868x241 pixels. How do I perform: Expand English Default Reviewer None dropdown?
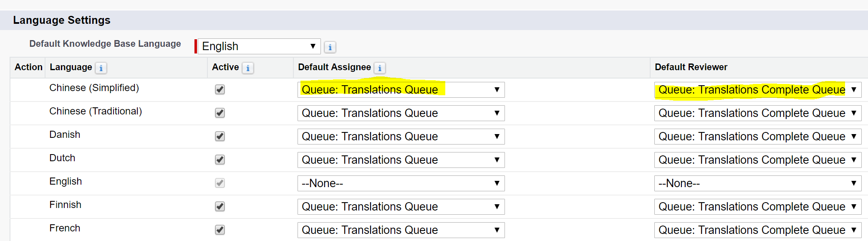click(x=757, y=183)
